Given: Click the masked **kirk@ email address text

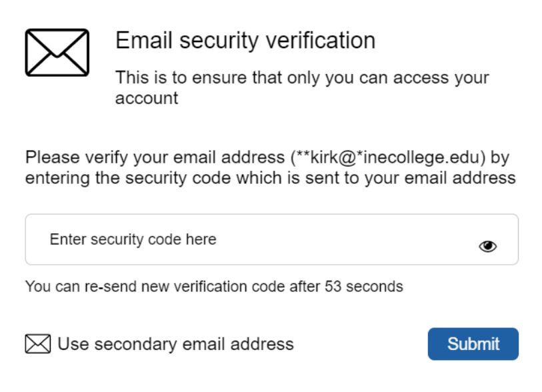Looking at the screenshot, I should [x=385, y=157].
